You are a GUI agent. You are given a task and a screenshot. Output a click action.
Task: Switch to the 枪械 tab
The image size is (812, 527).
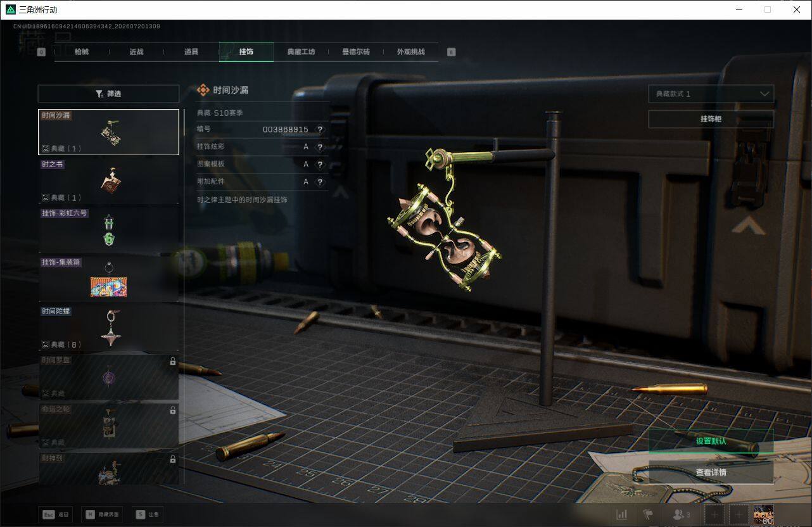(x=82, y=52)
